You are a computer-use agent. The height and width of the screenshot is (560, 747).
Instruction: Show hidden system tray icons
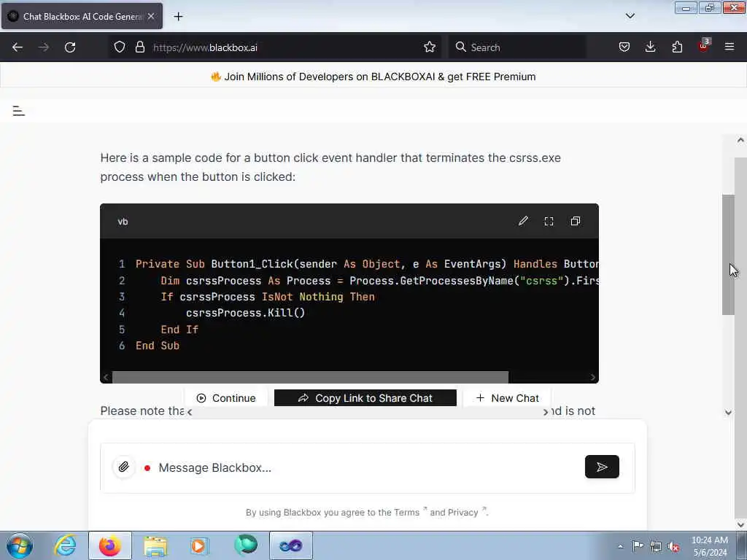pos(620,546)
